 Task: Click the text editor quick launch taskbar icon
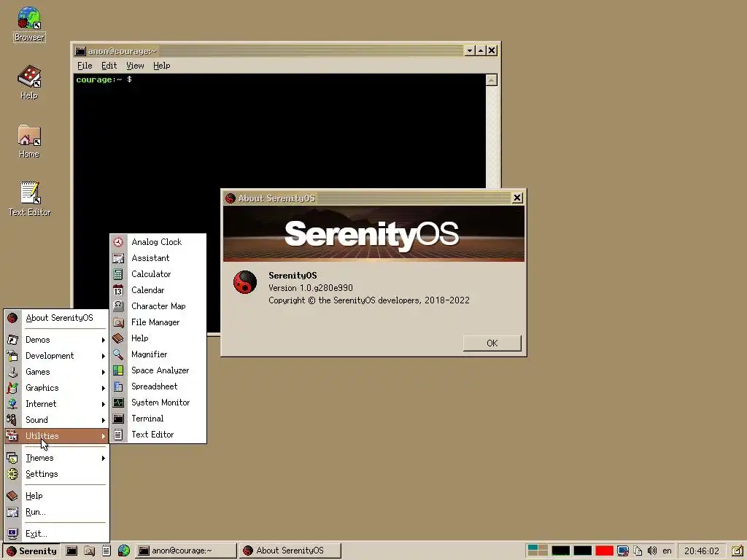(x=107, y=551)
